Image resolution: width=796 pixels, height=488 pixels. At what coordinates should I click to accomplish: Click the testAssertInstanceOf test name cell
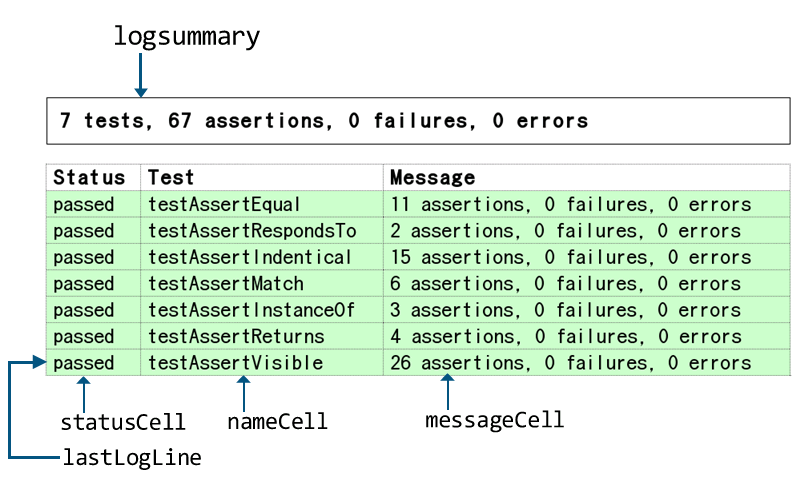pos(262,310)
